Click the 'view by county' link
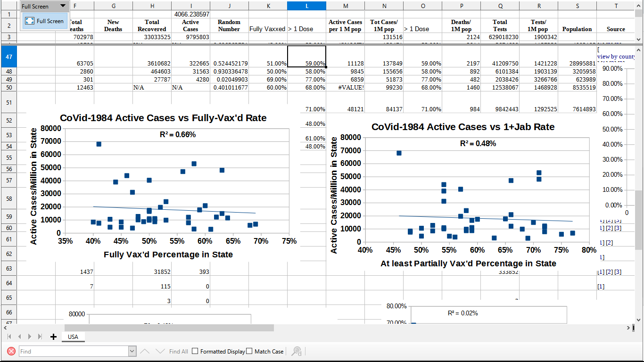 pos(616,57)
